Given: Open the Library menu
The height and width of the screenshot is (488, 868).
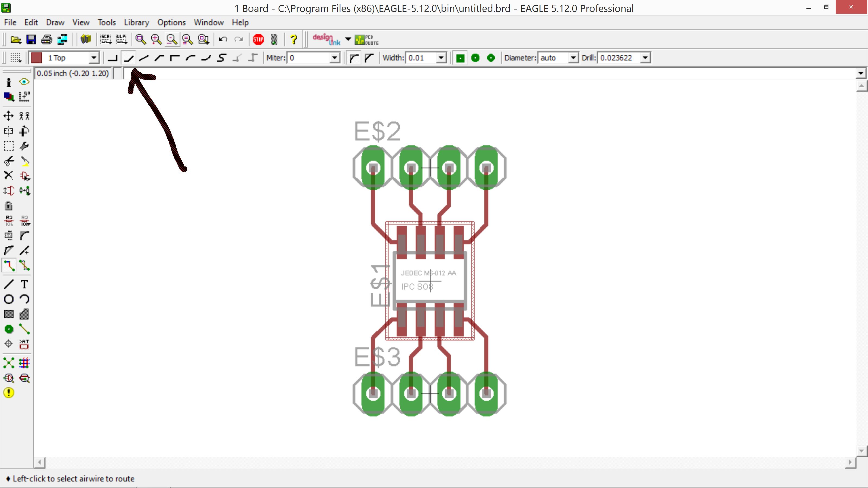Looking at the screenshot, I should (136, 23).
